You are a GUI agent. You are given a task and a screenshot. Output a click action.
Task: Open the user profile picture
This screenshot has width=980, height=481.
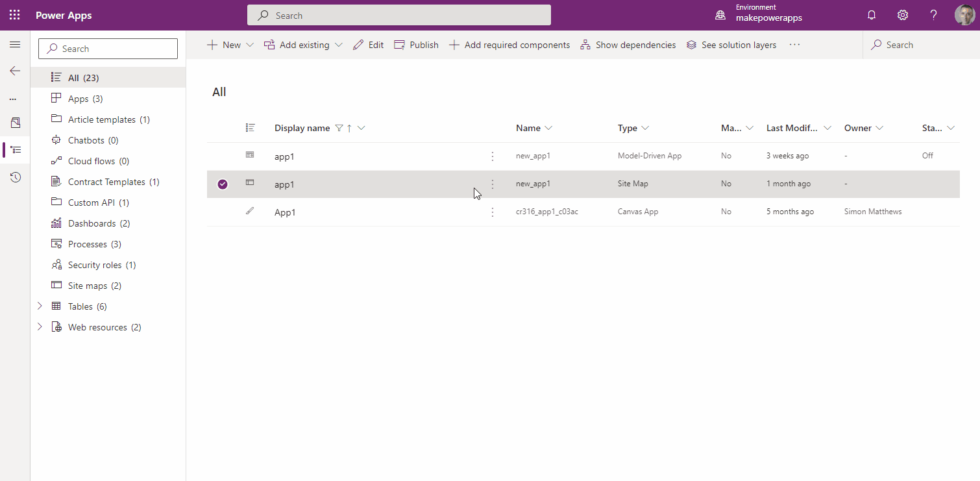964,15
